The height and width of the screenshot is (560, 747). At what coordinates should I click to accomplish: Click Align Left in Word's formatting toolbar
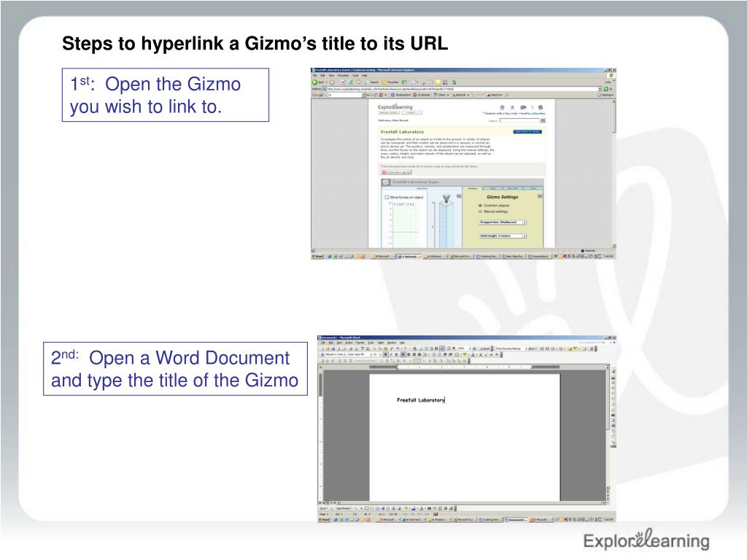pyautogui.click(x=403, y=354)
